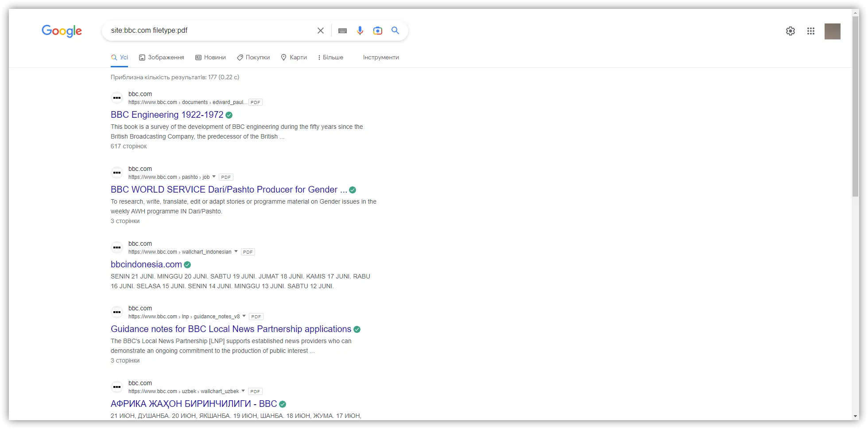Open the account profile picture

(833, 31)
